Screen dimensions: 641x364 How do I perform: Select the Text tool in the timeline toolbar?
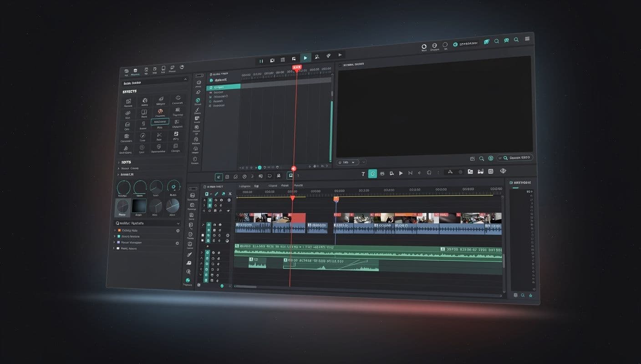[363, 173]
